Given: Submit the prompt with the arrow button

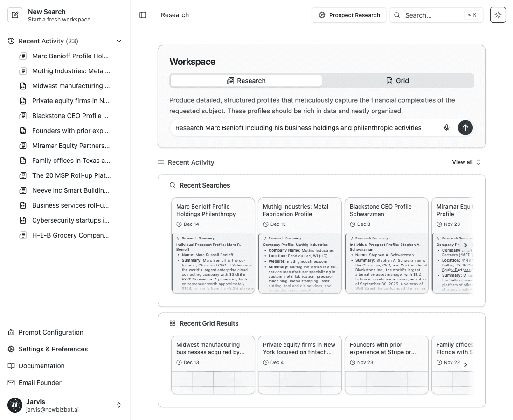Looking at the screenshot, I should [x=465, y=127].
